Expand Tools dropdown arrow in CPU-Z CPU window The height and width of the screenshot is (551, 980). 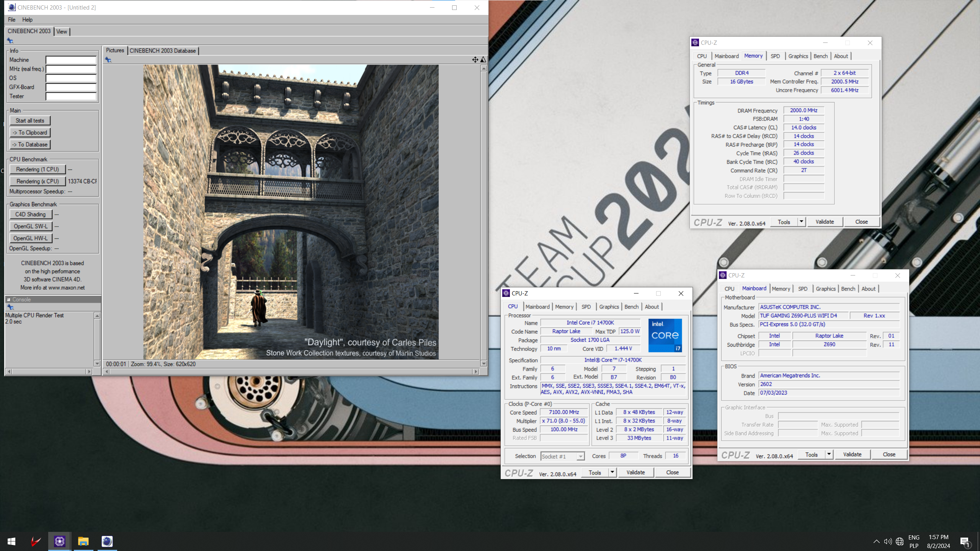(612, 472)
